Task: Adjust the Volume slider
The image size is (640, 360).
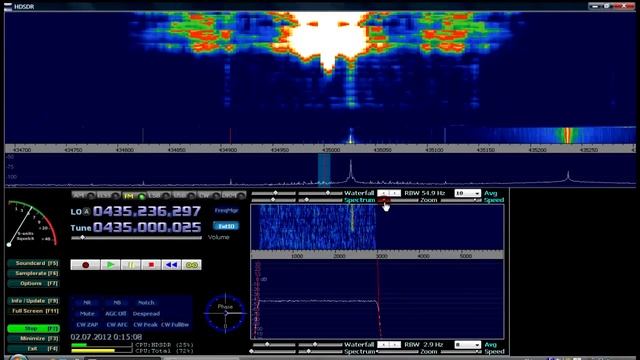Action: click(136, 238)
